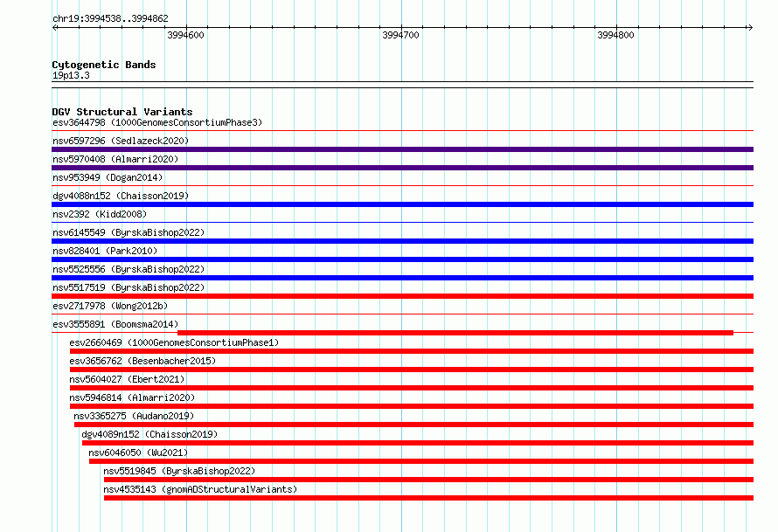Image resolution: width=778 pixels, height=532 pixels.
Task: Click the red bar for nsv5604027
Action: tap(412, 388)
